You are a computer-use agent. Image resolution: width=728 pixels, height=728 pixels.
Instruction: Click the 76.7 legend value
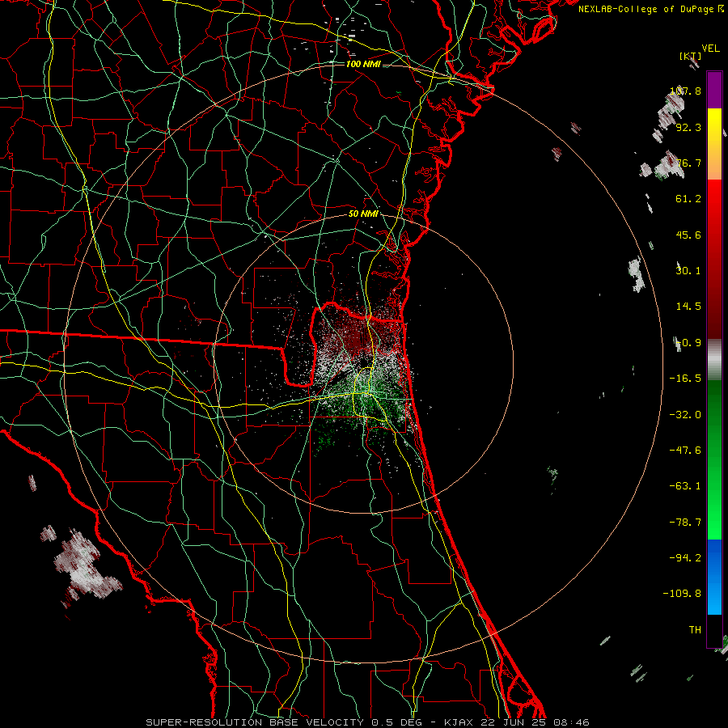tap(688, 163)
